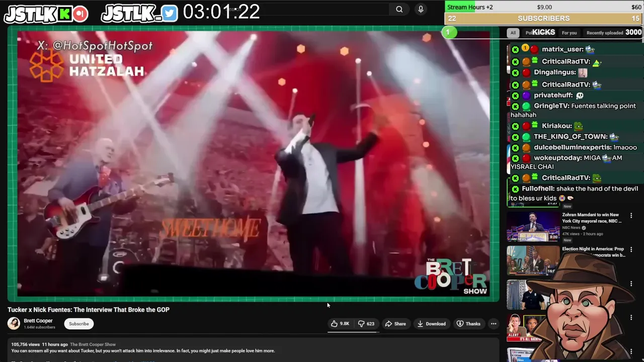Open options menu for Election Night video
This screenshot has height=362, width=644.
coord(631,250)
